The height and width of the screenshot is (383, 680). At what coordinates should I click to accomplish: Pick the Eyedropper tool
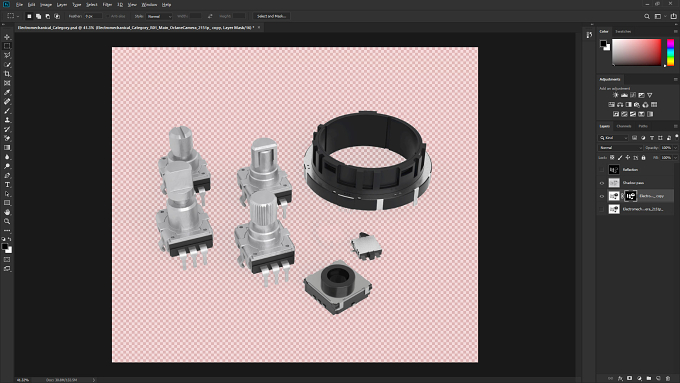[x=7, y=92]
